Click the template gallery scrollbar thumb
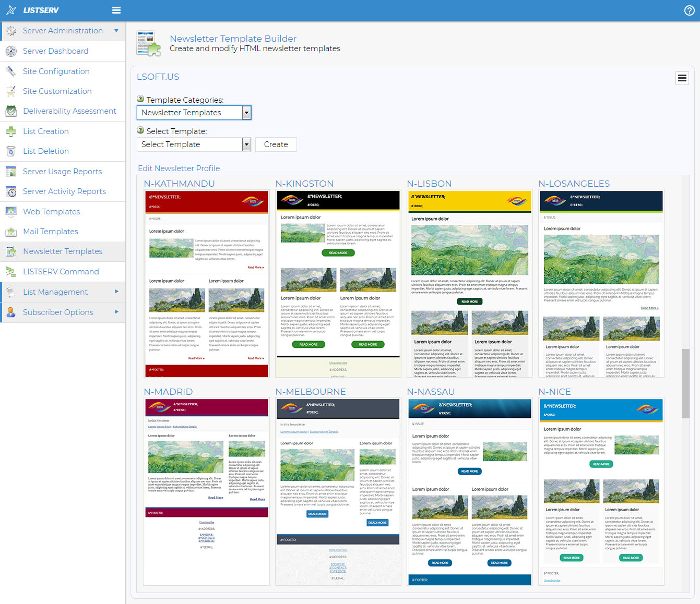 coord(685,383)
